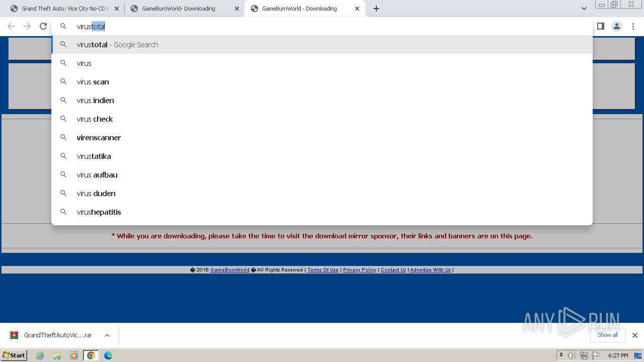The width and height of the screenshot is (644, 362).
Task: Click the Show desktop button
Action: 638,355
